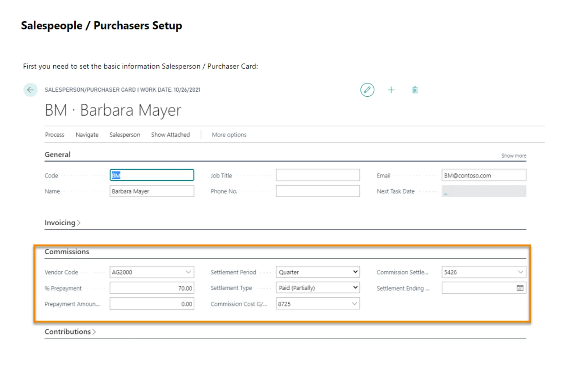
Task: Click the Prepayment Amount field
Action: [152, 304]
